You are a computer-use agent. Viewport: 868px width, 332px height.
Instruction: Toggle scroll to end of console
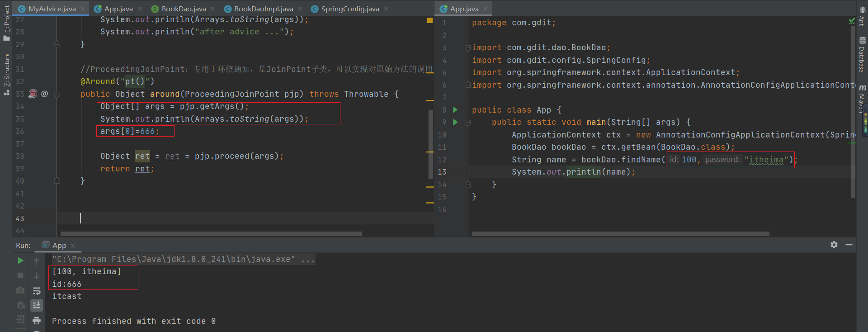pyautogui.click(x=37, y=305)
